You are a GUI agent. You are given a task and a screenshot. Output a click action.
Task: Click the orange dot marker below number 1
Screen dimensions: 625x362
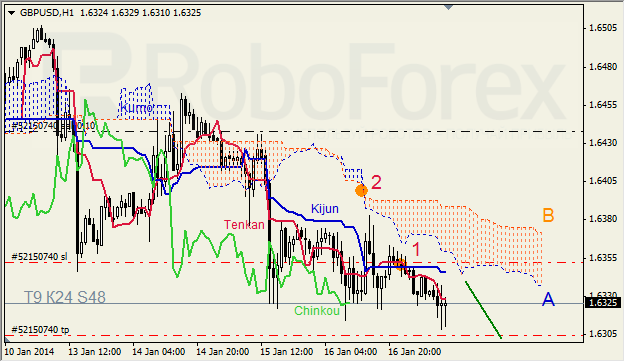[x=400, y=264]
